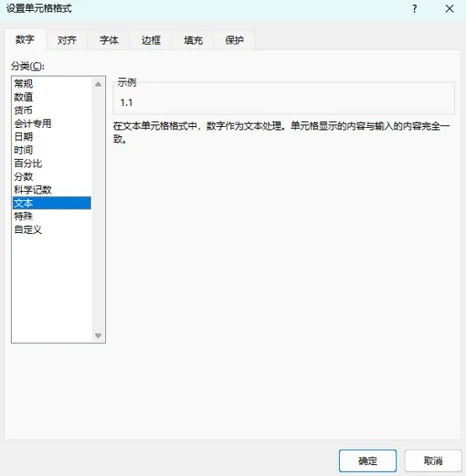
Task: Confirm with the 确定 button
Action: 368,461
